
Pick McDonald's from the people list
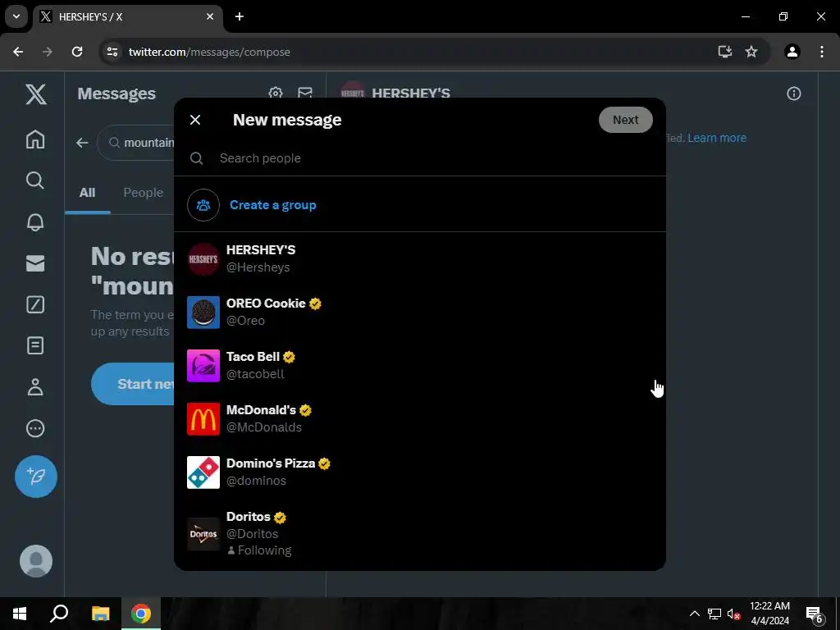(x=420, y=418)
